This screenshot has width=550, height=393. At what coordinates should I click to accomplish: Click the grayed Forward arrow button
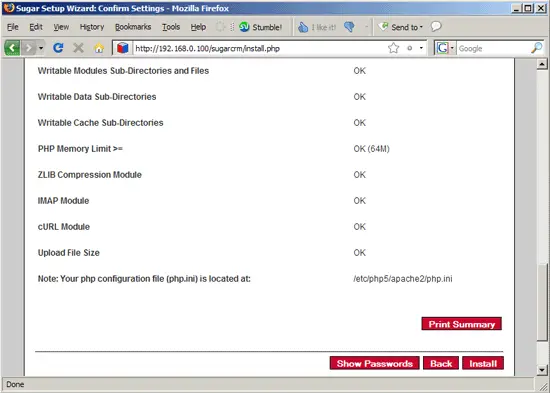[29, 48]
